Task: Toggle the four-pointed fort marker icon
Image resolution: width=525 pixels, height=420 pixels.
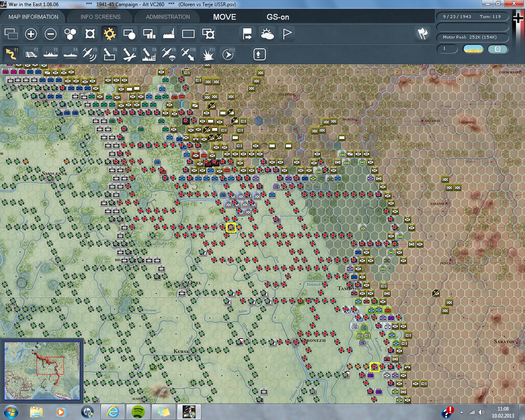Action: [x=90, y=34]
